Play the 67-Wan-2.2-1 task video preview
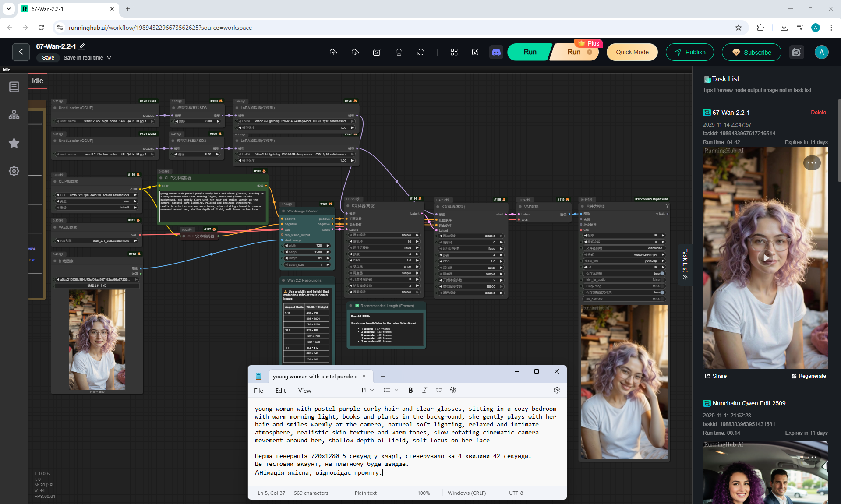Screen dimensions: 841x504 click(x=765, y=258)
